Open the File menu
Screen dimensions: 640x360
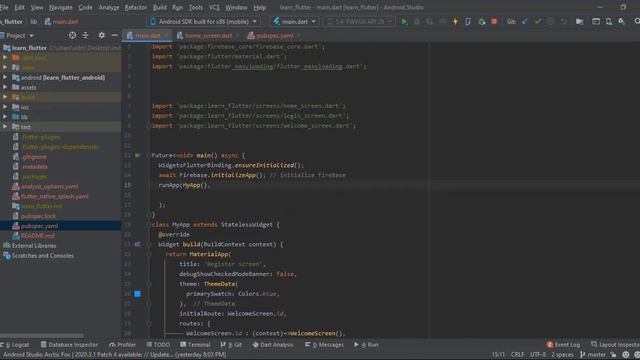point(4,7)
